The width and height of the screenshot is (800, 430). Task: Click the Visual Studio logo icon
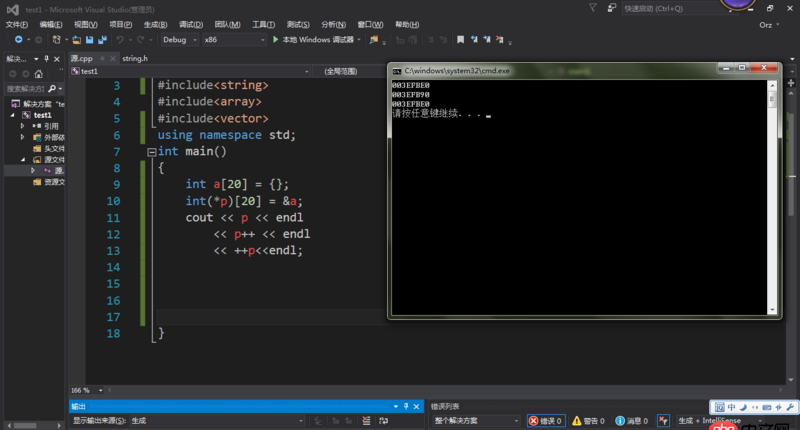coord(13,9)
